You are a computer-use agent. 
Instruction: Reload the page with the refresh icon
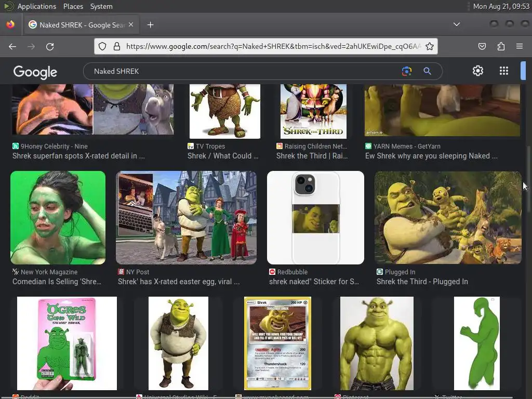coord(50,46)
